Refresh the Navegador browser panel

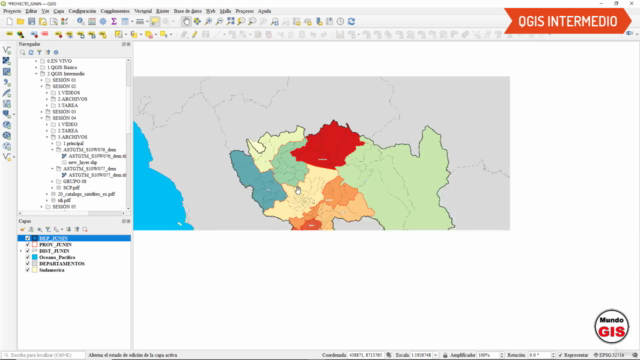click(x=31, y=52)
